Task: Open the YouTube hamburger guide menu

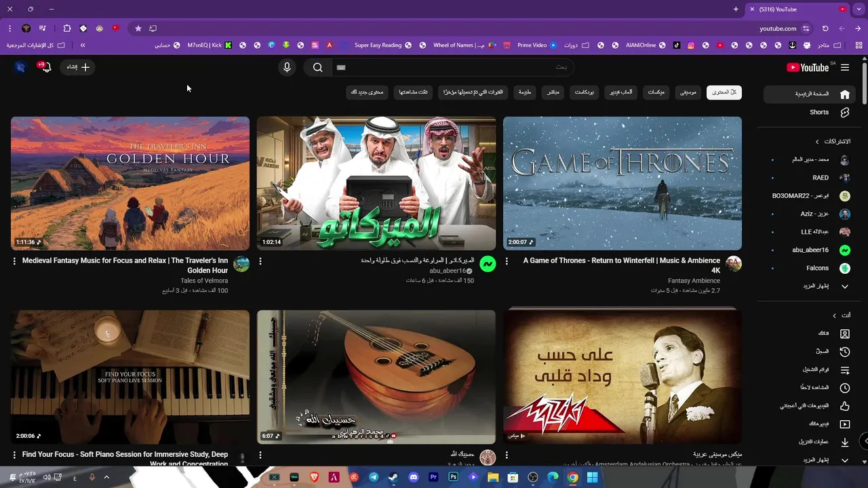Action: [845, 67]
